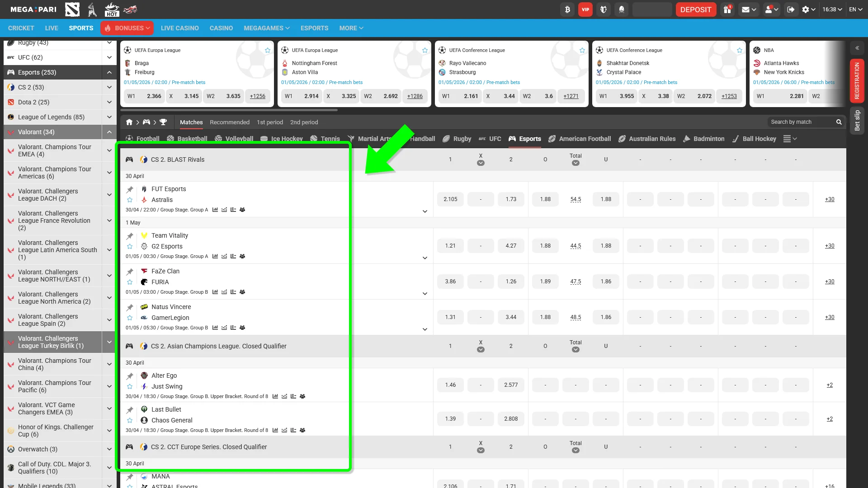
Task: Click the horizontal scrollbar under the featured cards
Action: tap(229, 110)
